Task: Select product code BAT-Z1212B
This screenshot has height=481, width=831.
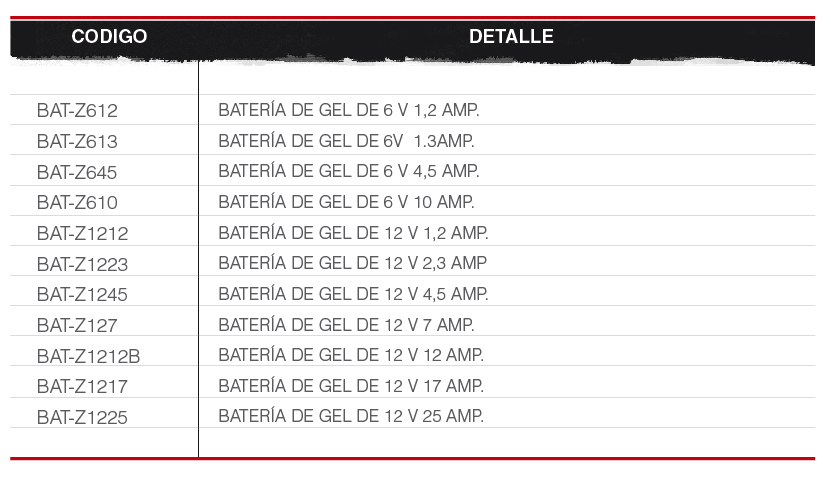Action: click(89, 356)
